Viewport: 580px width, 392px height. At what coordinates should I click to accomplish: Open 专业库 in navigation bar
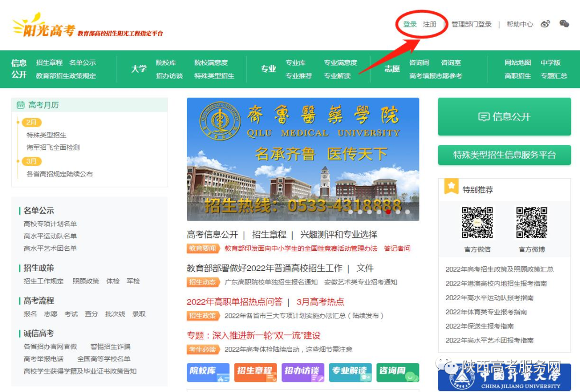pyautogui.click(x=295, y=62)
